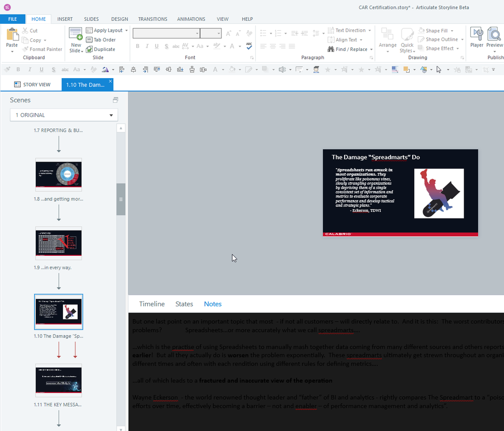Run the ABC spell check icon
The width and height of the screenshot is (504, 431).
click(x=249, y=46)
